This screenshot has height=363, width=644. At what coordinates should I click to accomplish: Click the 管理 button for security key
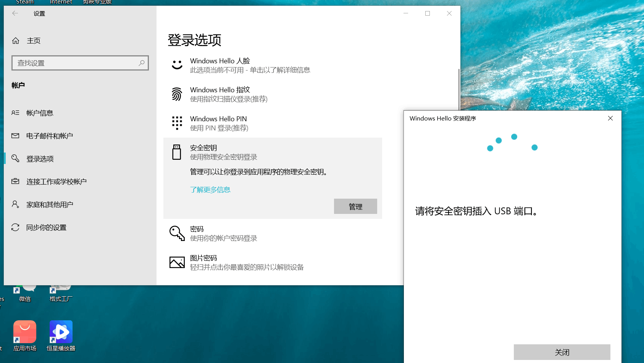[x=355, y=206]
